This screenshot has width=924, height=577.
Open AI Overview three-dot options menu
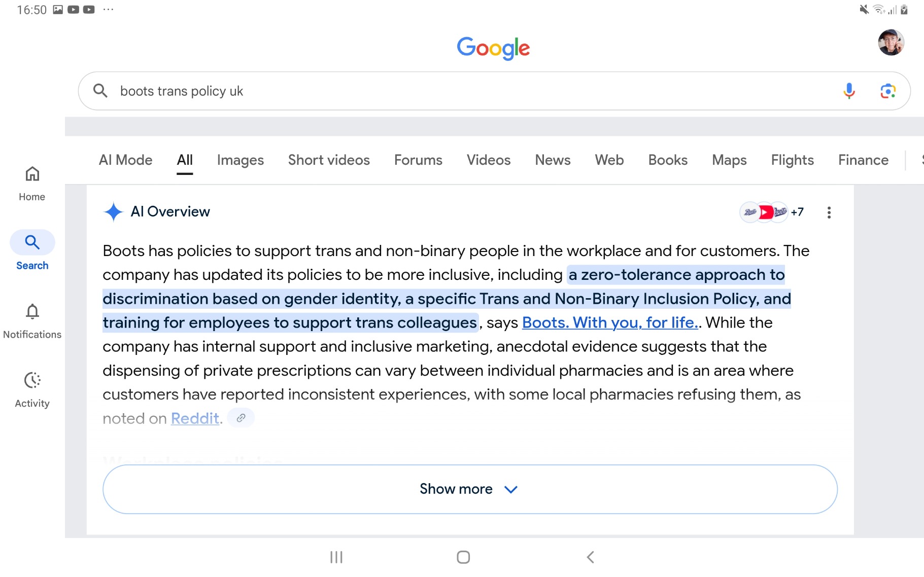829,212
